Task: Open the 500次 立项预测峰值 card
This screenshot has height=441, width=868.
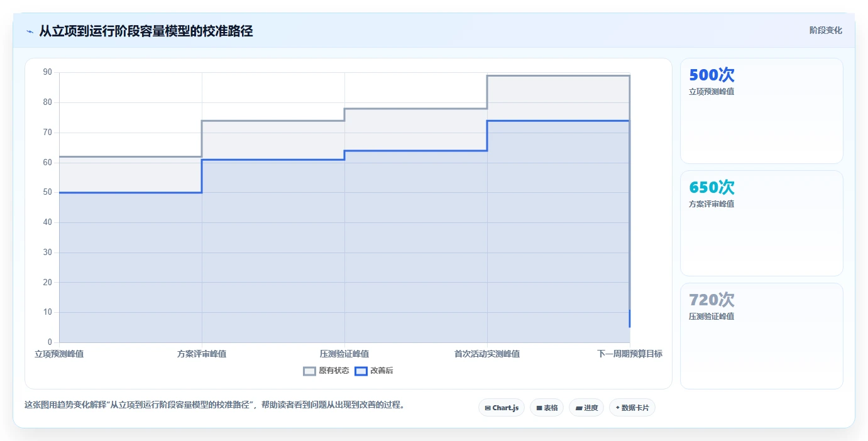Action: click(762, 111)
